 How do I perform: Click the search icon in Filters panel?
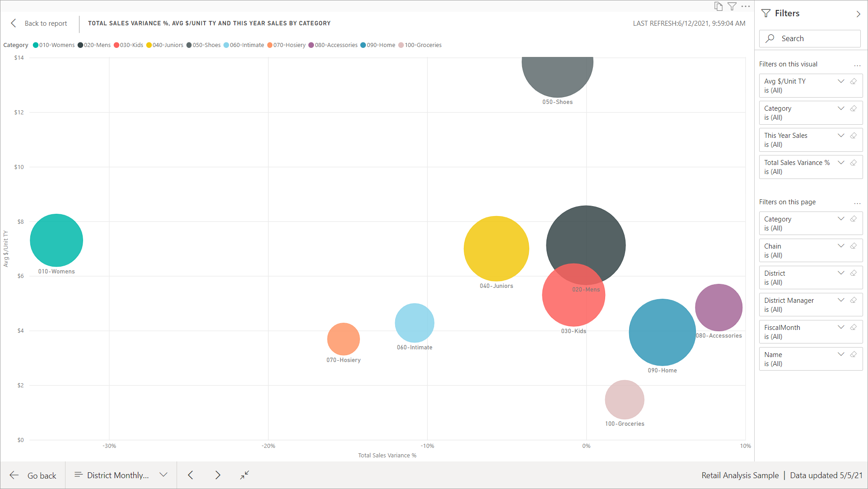coord(770,38)
